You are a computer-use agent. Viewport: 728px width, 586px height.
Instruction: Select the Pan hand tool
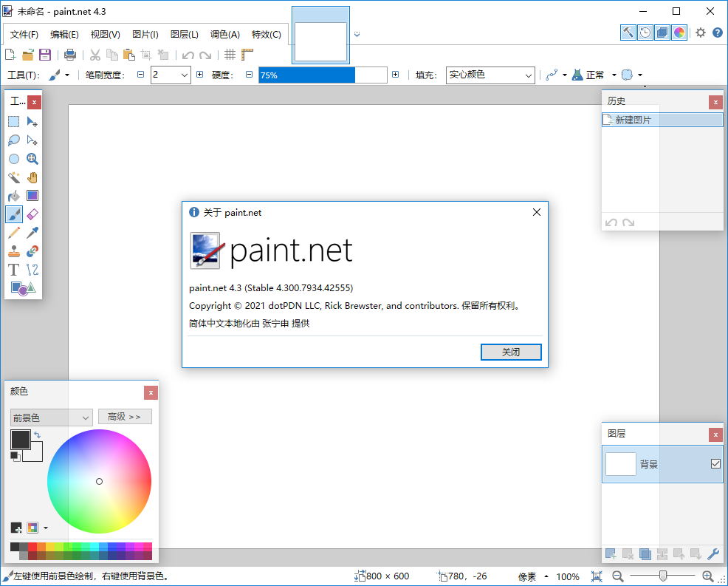coord(32,177)
